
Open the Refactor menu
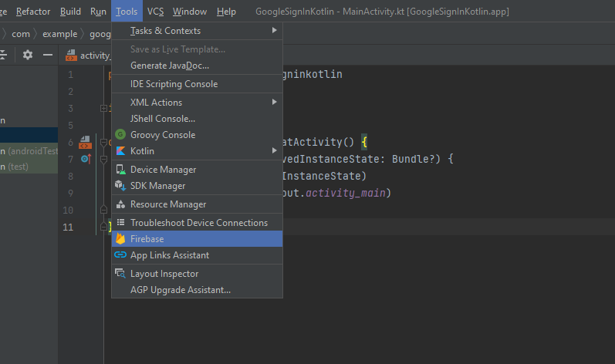(33, 12)
